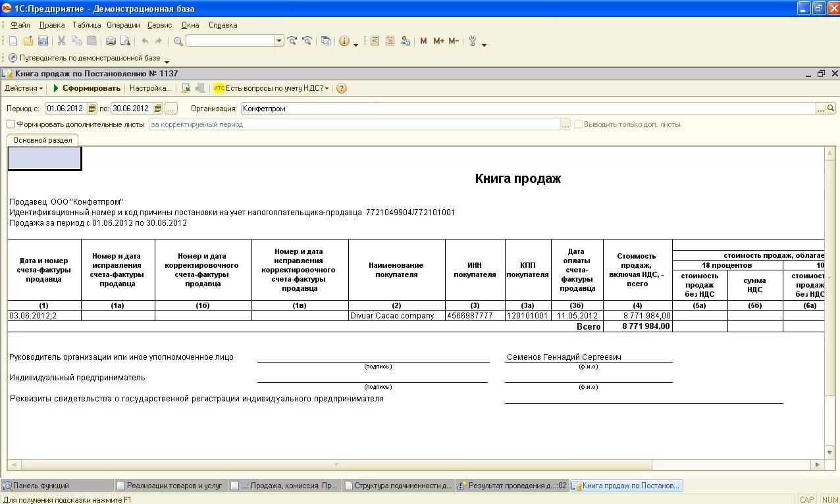Click the M+ memory add button
Screen dimensions: 840x504
click(438, 41)
